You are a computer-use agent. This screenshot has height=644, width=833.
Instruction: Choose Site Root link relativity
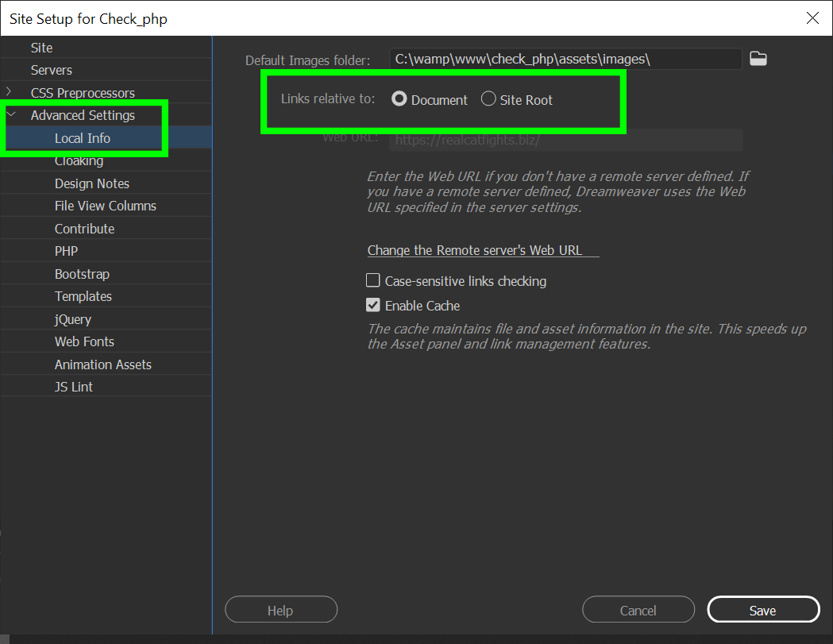(x=488, y=98)
